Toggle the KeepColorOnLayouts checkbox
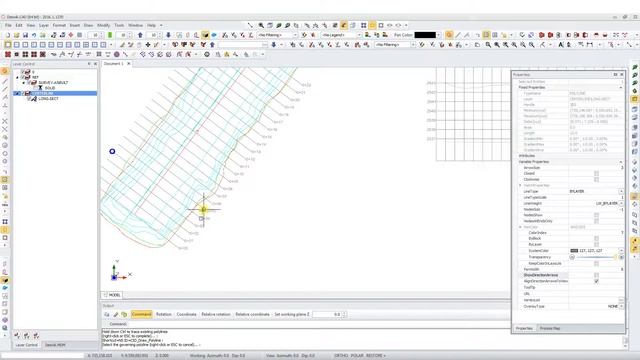The width and height of the screenshot is (640, 360). pyautogui.click(x=596, y=264)
